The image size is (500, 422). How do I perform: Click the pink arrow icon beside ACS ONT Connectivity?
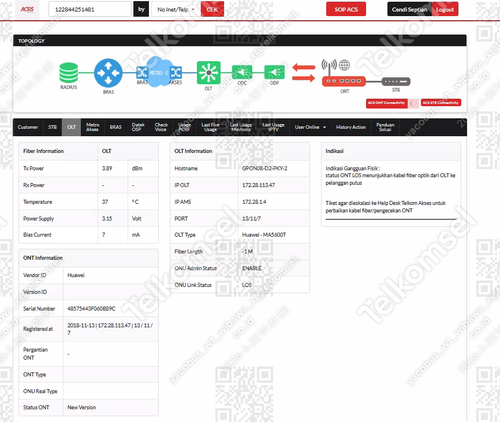[414, 103]
